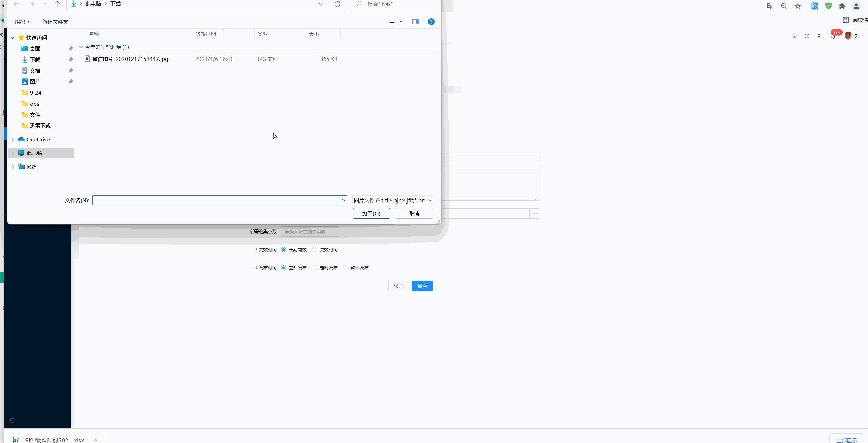The image size is (868, 443).
Task: Click 新建文件夹 in dialog toolbar
Action: click(x=55, y=22)
